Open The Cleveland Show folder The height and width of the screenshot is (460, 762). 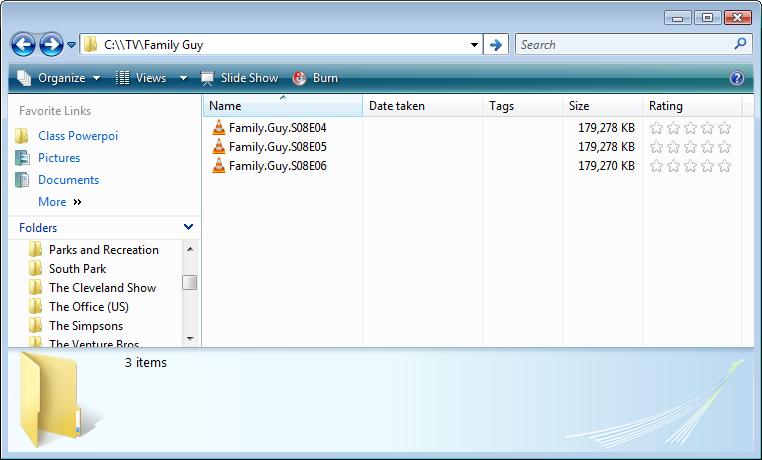click(103, 288)
